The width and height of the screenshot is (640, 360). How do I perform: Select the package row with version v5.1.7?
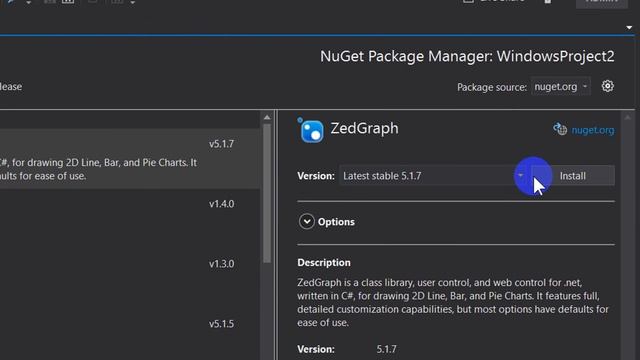130,159
